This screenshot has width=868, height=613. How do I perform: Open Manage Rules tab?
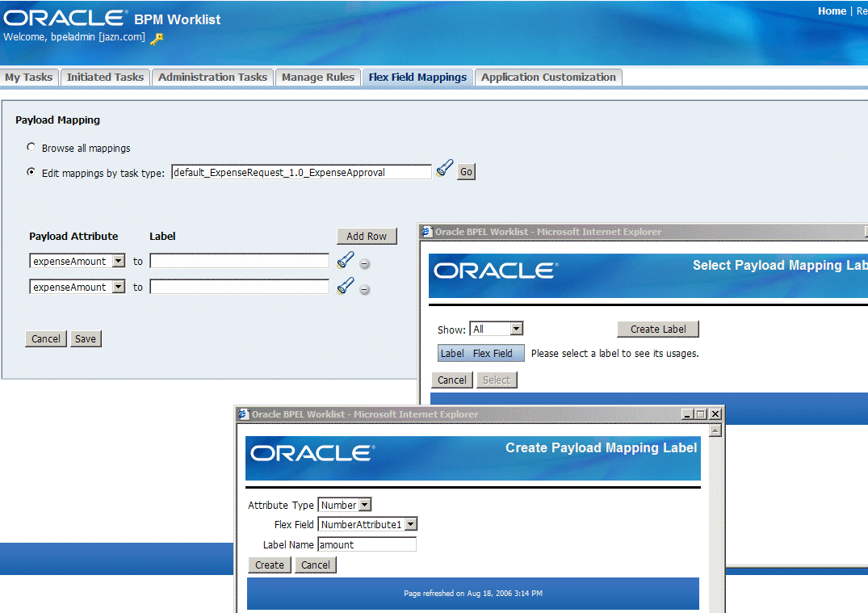pyautogui.click(x=318, y=77)
